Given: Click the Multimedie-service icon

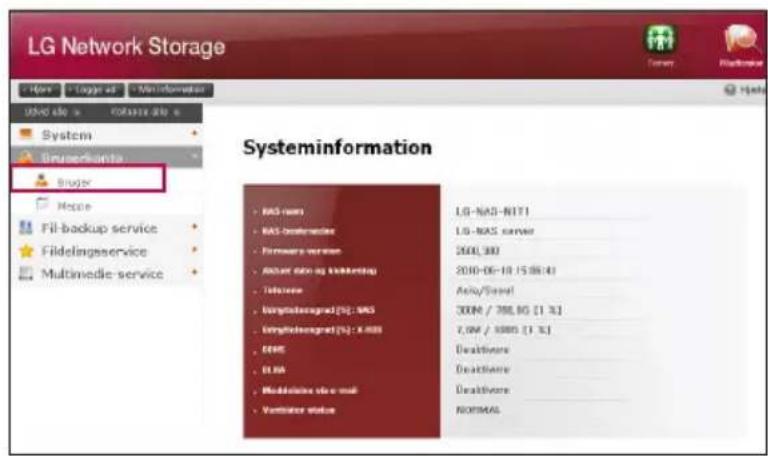Looking at the screenshot, I should tap(25, 273).
